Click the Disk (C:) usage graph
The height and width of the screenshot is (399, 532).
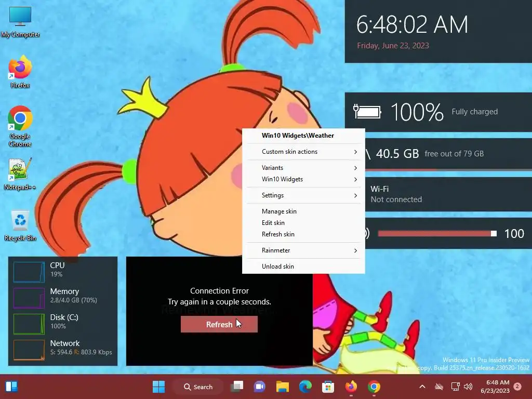point(29,324)
